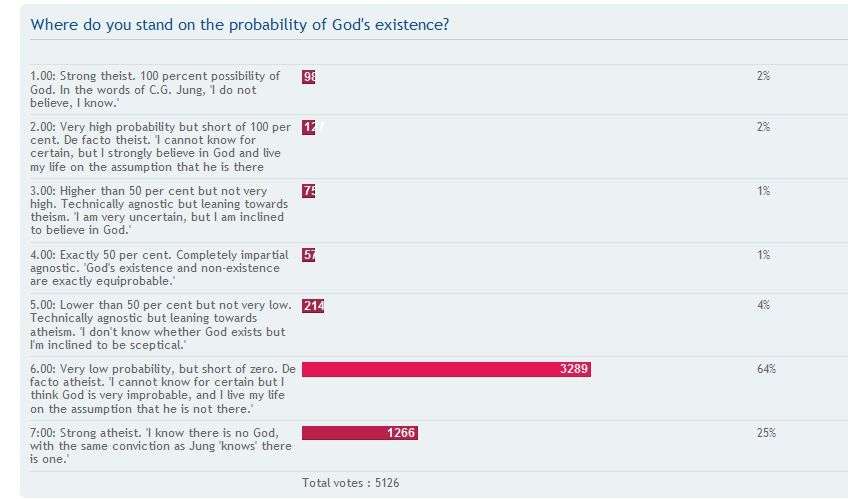Click the '3.00: Higher than 50 per cent' text
Viewport: 848px width, 499px height.
(158, 204)
